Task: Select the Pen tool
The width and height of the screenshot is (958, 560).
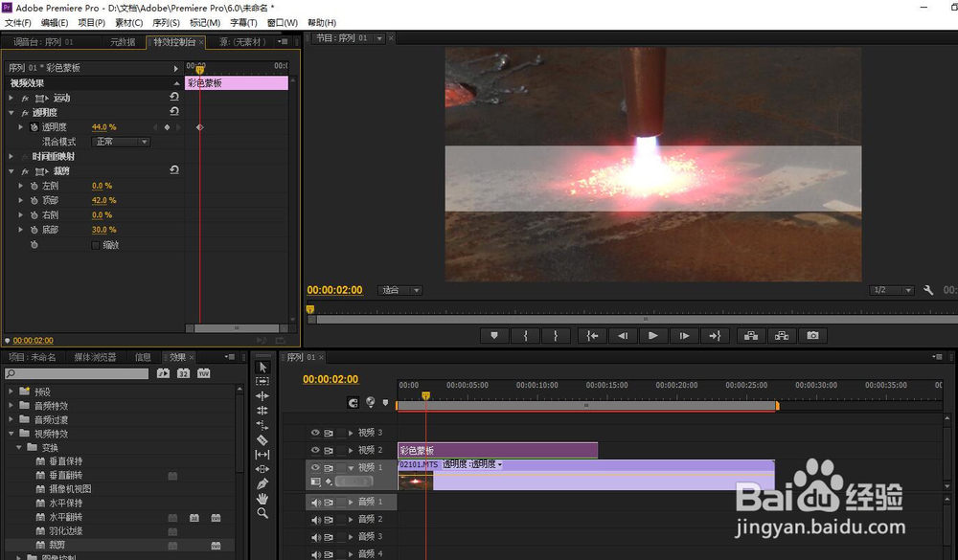Action: click(262, 483)
